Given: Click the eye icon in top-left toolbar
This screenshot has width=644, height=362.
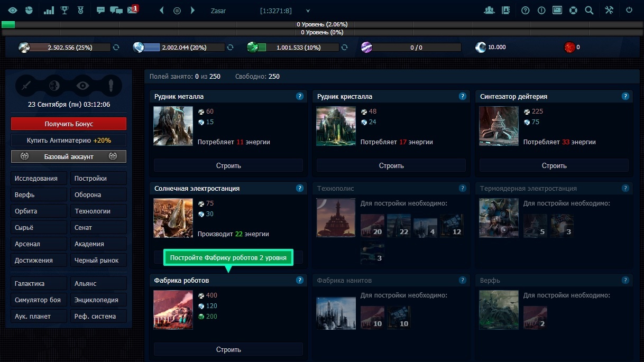Looking at the screenshot, I should pos(13,10).
